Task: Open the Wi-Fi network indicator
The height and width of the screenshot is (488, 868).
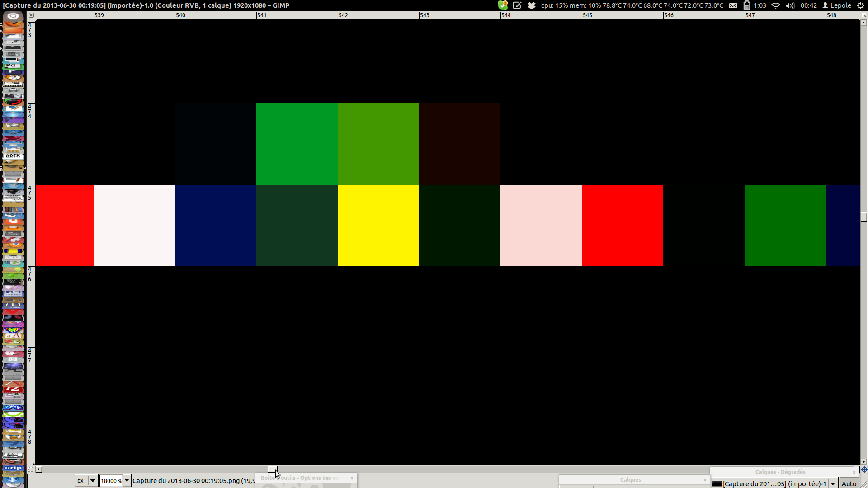Action: (x=776, y=5)
